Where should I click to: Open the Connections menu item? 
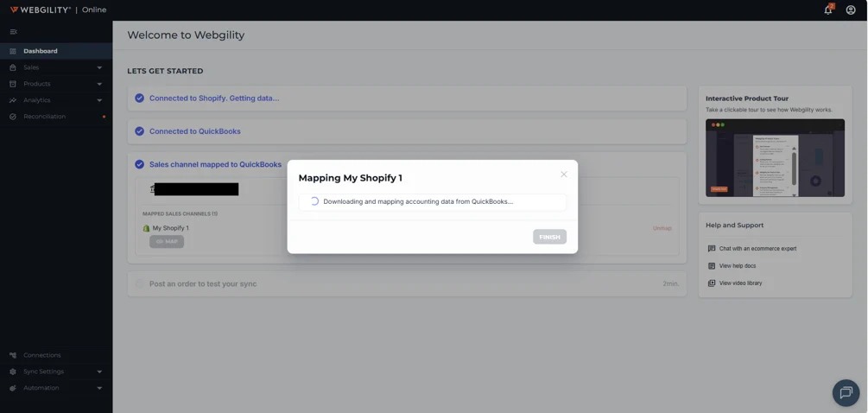point(56,355)
